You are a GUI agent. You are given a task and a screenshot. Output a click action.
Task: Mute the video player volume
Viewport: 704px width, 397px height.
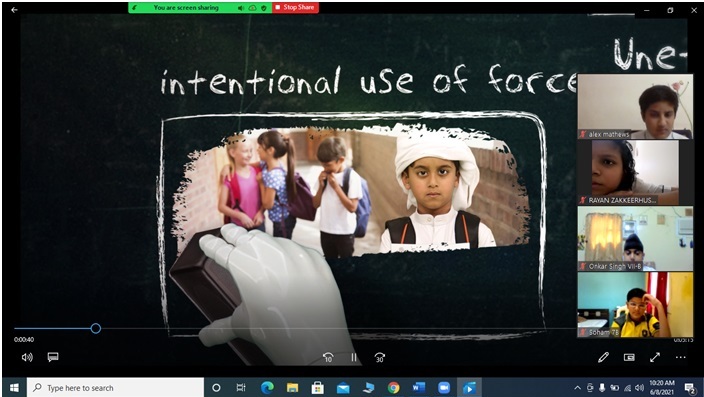tap(27, 357)
